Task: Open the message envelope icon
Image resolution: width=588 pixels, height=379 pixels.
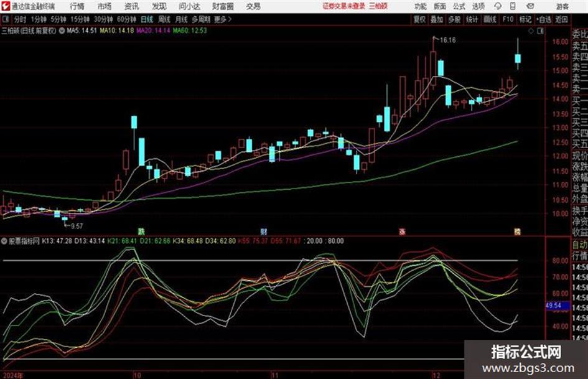Action: [x=530, y=6]
